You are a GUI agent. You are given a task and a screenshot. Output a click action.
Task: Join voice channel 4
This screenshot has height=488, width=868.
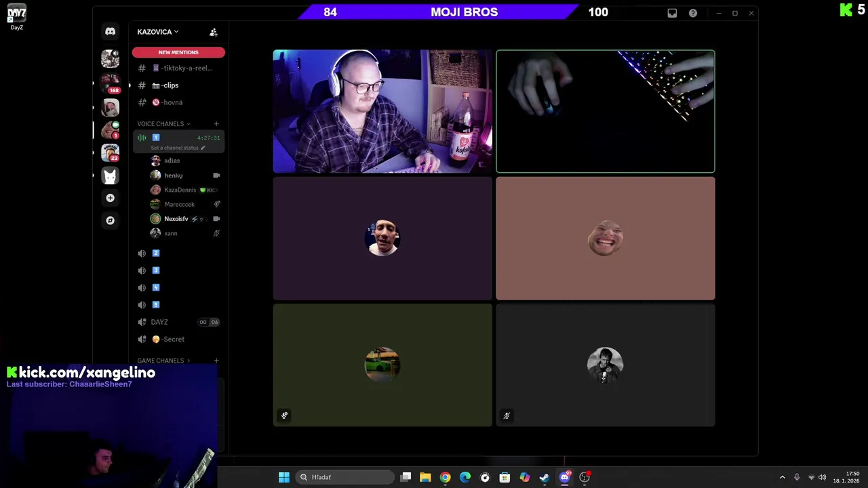point(178,287)
